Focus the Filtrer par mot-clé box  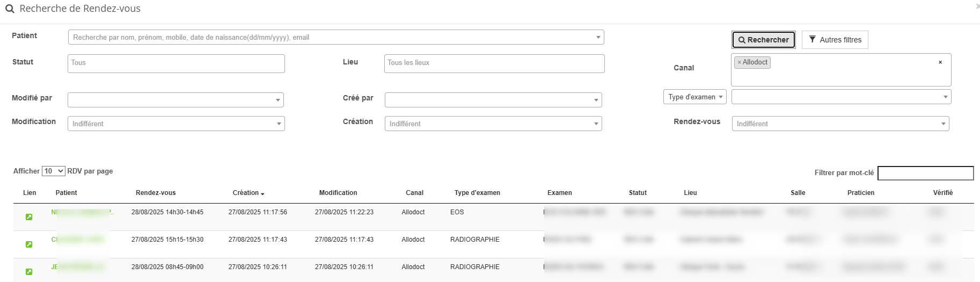925,173
